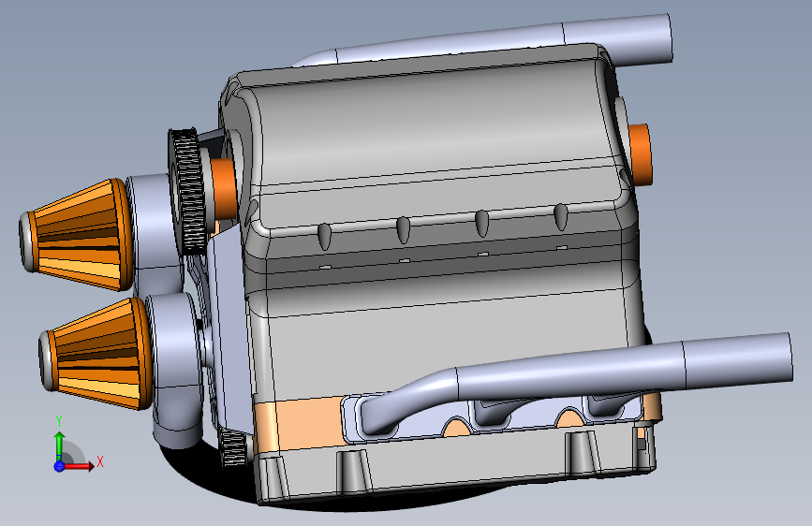This screenshot has height=526, width=812.
Task: Select the lower orange cone air filter
Action: pyautogui.click(x=96, y=353)
